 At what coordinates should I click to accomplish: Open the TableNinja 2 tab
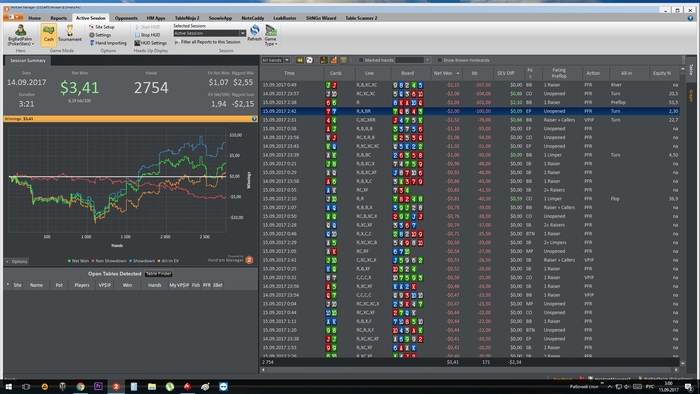pyautogui.click(x=187, y=18)
